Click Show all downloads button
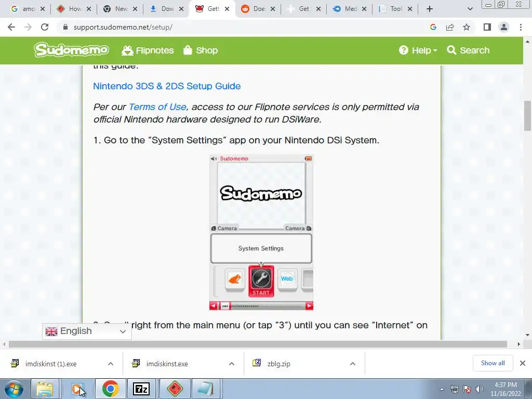The width and height of the screenshot is (532, 399). click(x=493, y=363)
